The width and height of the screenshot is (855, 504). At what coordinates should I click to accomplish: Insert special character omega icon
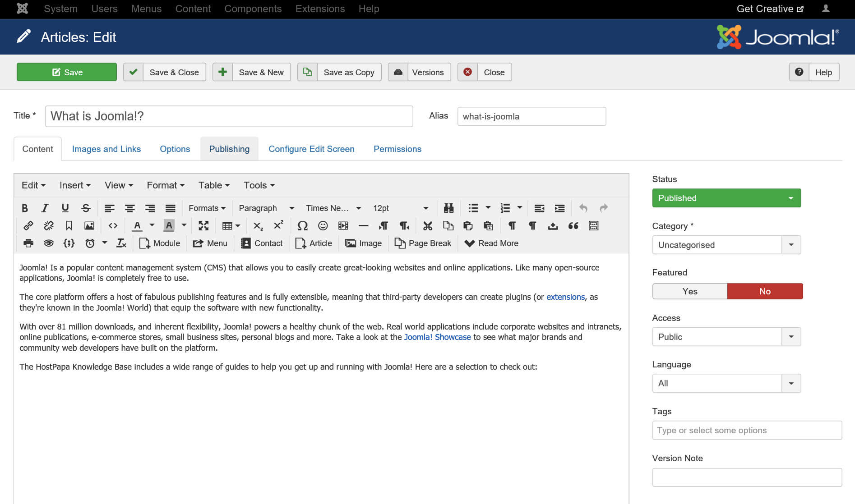[x=302, y=225]
